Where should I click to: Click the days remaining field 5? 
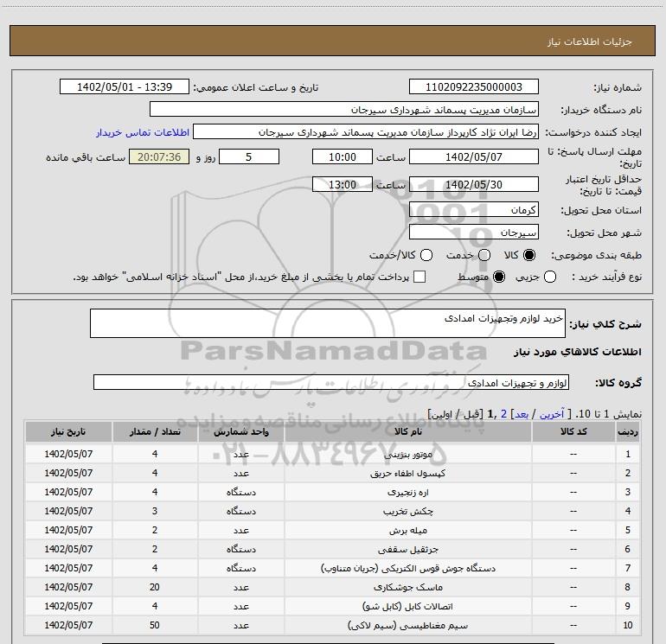[x=249, y=156]
